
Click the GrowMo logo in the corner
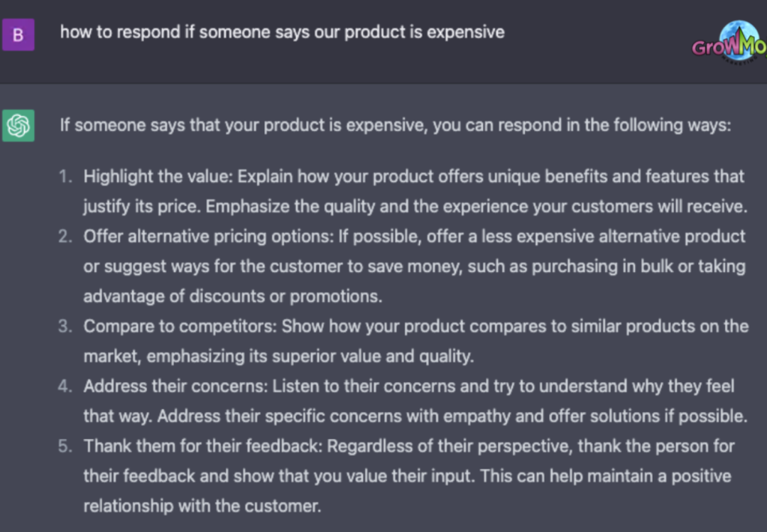[x=729, y=43]
